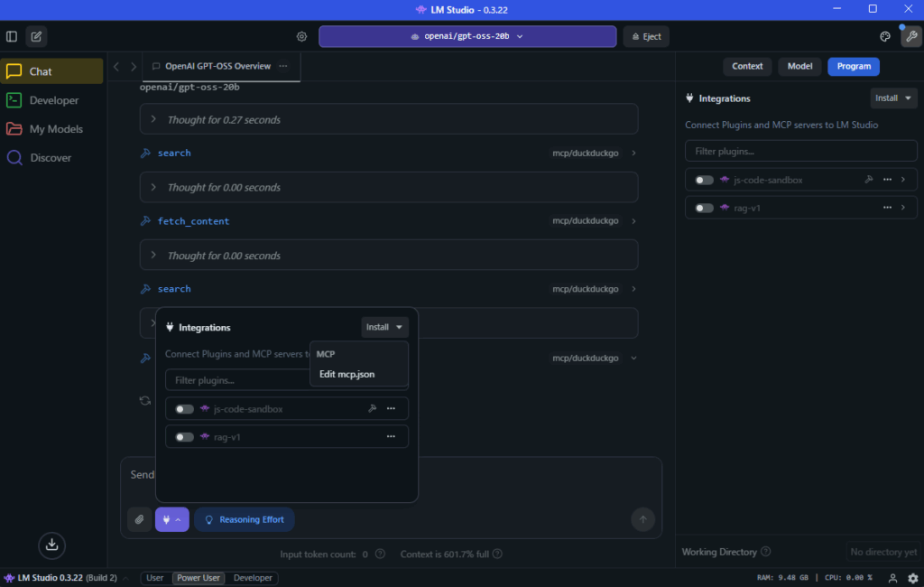Click the integrations plug button in chat input
The image size is (924, 587).
pos(171,519)
